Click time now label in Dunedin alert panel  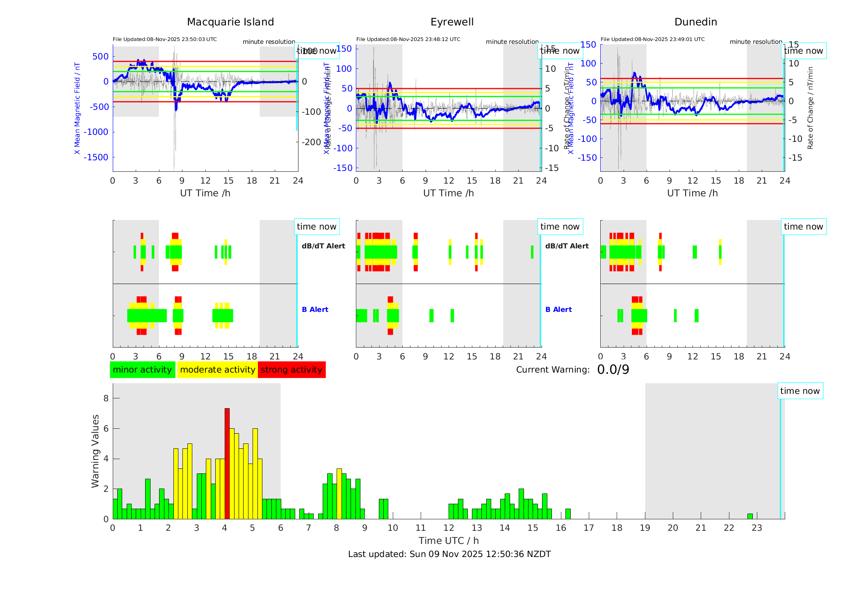803,227
